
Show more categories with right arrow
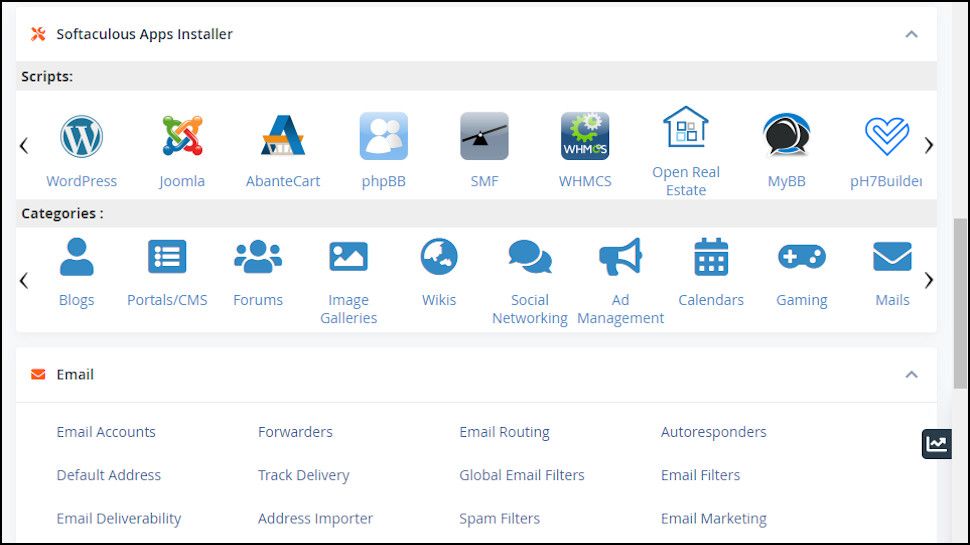(929, 280)
